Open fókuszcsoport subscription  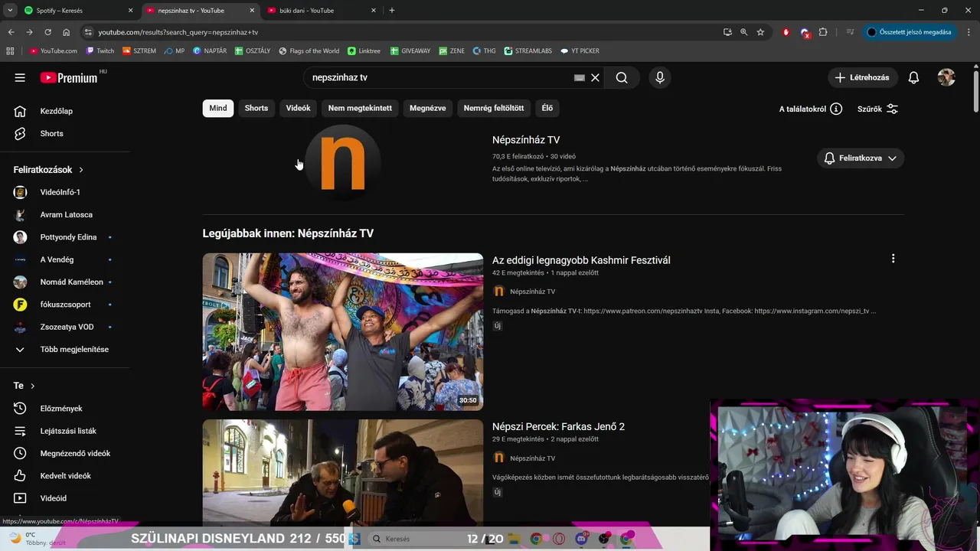tap(65, 305)
